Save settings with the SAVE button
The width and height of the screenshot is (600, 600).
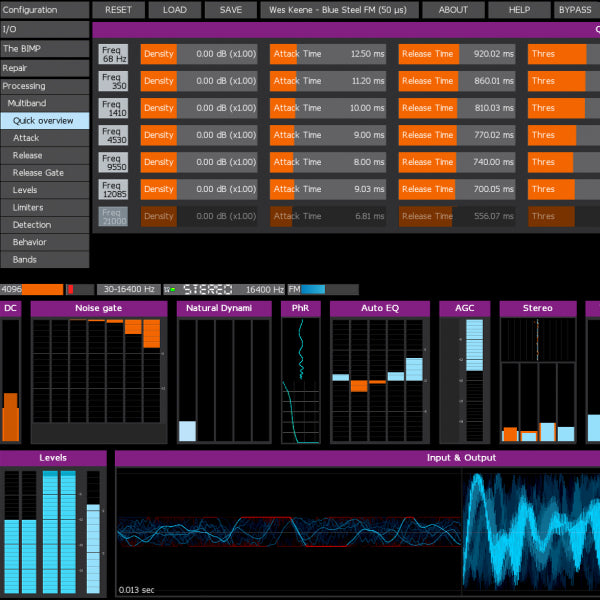230,10
